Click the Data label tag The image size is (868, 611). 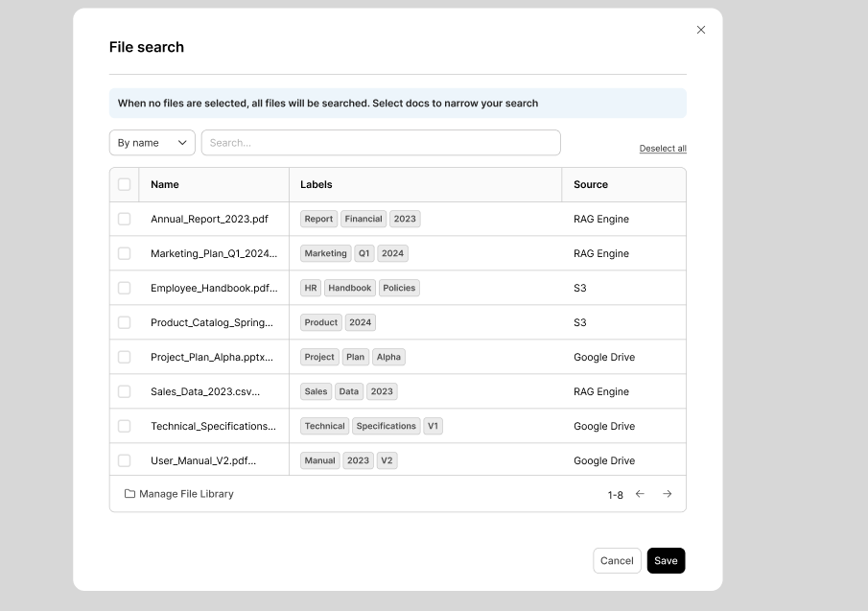[x=349, y=392]
